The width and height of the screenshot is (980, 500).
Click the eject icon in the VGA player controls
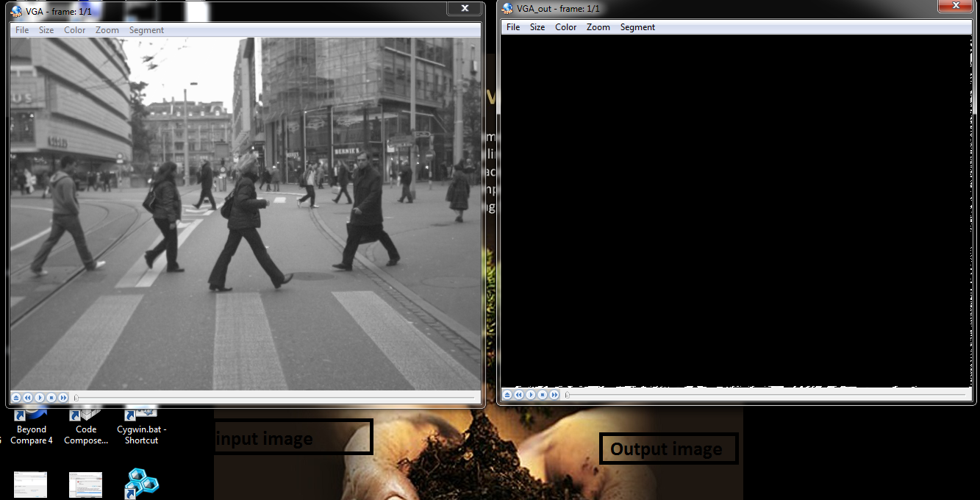(15, 397)
